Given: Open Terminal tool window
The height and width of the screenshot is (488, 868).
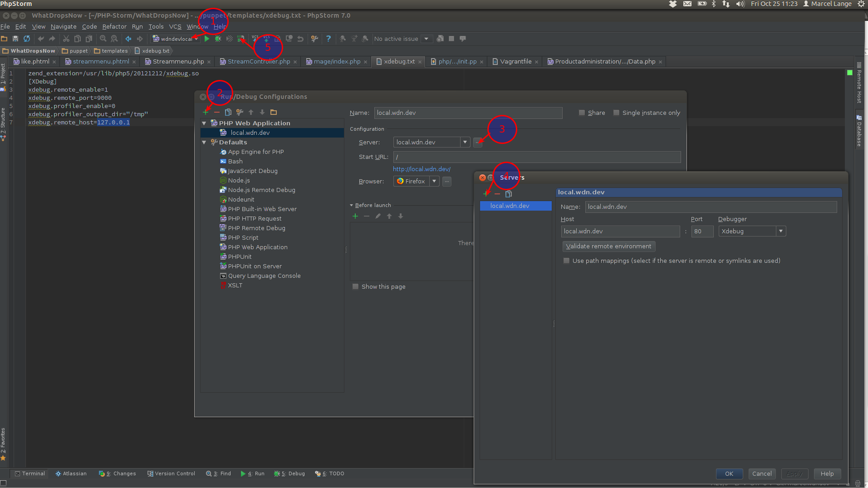Looking at the screenshot, I should pyautogui.click(x=30, y=473).
